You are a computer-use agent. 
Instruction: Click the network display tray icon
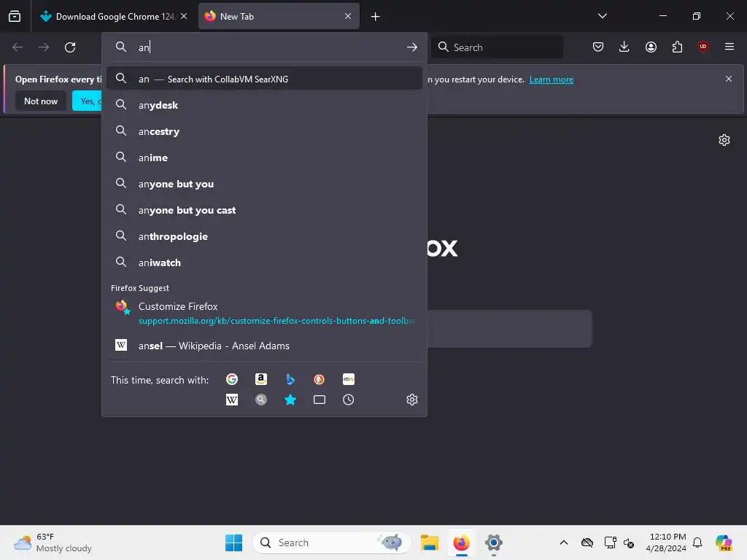coord(610,542)
